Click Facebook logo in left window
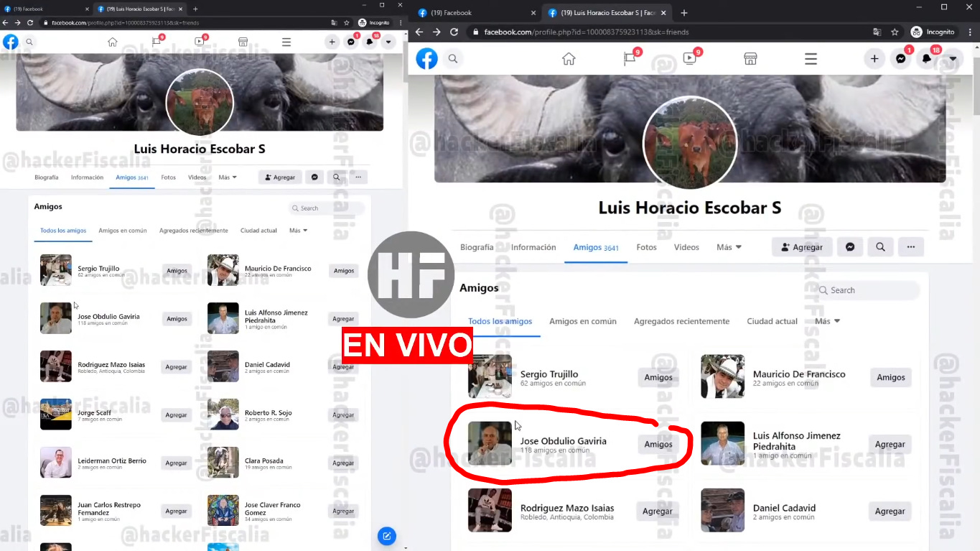 [10, 42]
